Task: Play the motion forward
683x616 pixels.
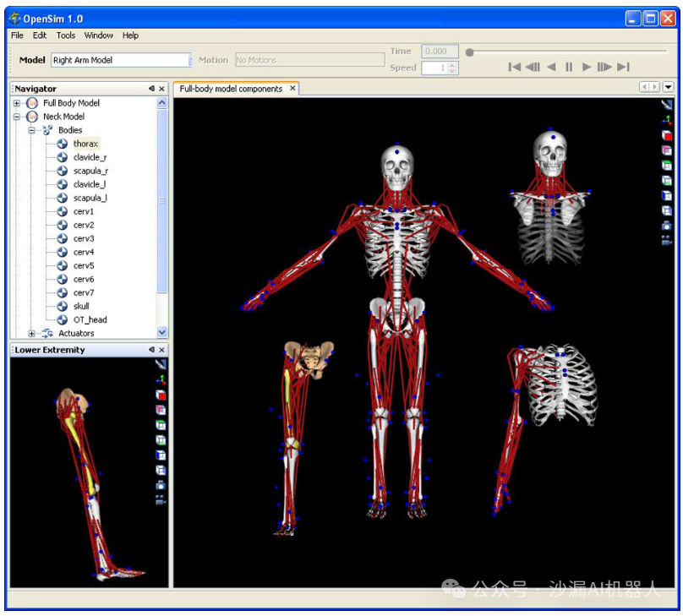Action: tap(587, 67)
